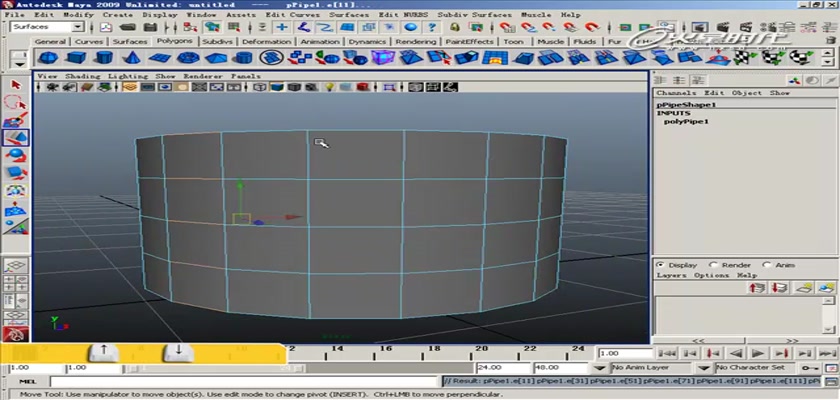Open the Channels menu in Channel Box
This screenshot has width=840, height=400.
point(676,93)
